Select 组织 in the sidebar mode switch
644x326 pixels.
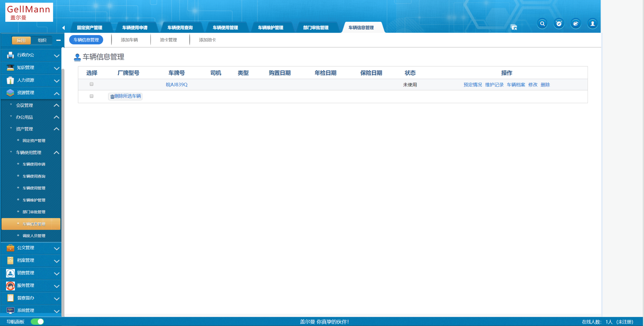(42, 40)
